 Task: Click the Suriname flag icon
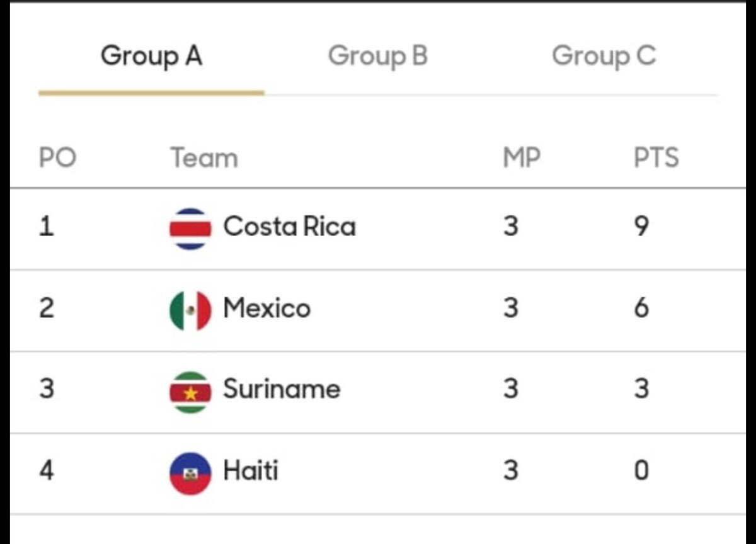190,392
